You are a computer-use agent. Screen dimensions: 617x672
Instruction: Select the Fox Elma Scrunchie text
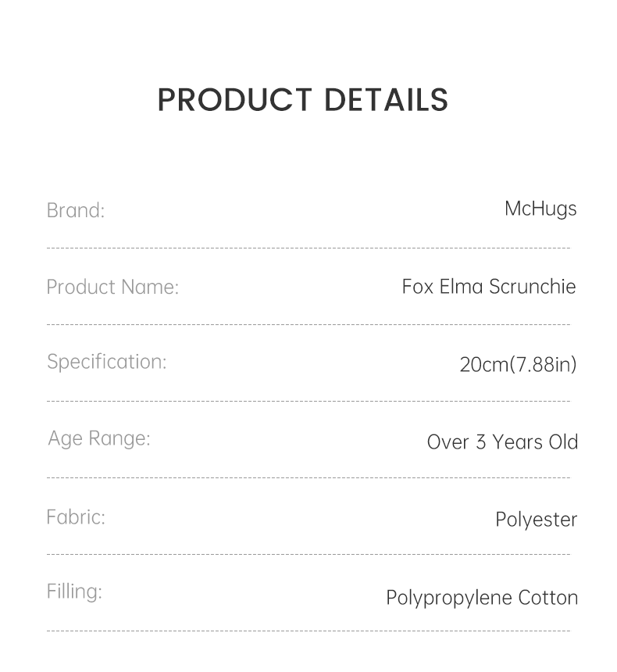click(x=489, y=286)
